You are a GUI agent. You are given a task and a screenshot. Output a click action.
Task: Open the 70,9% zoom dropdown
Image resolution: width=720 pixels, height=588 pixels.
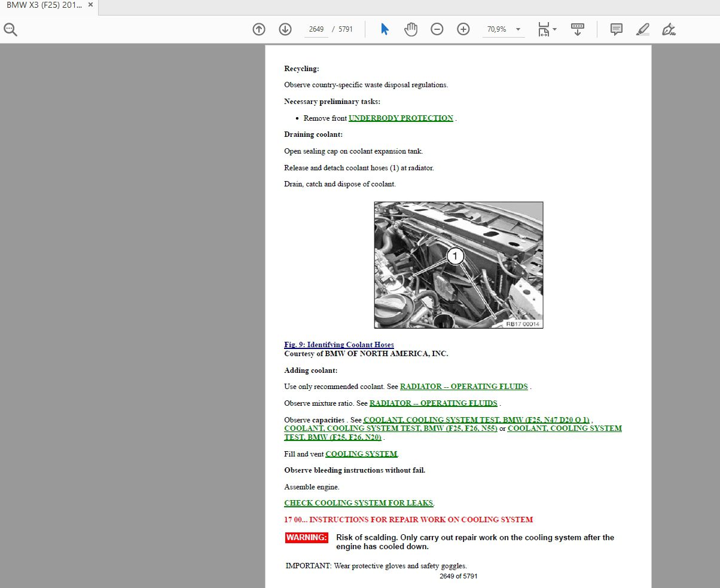(x=518, y=29)
